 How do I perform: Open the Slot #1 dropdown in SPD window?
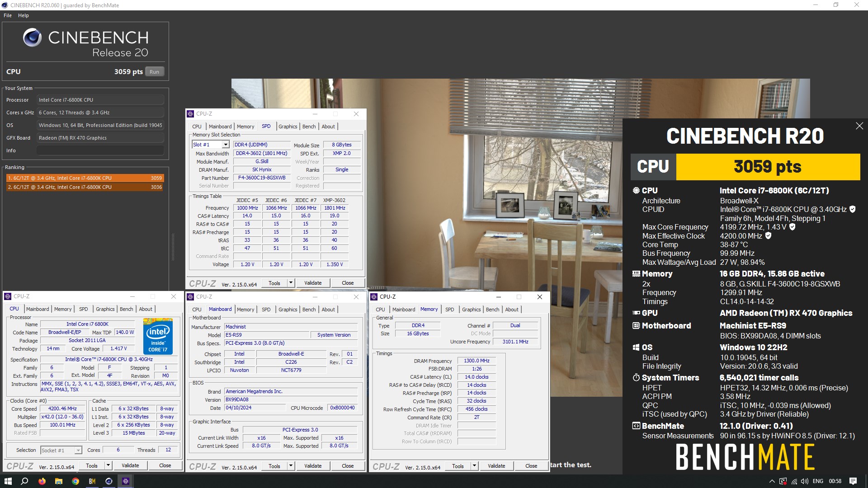click(226, 145)
